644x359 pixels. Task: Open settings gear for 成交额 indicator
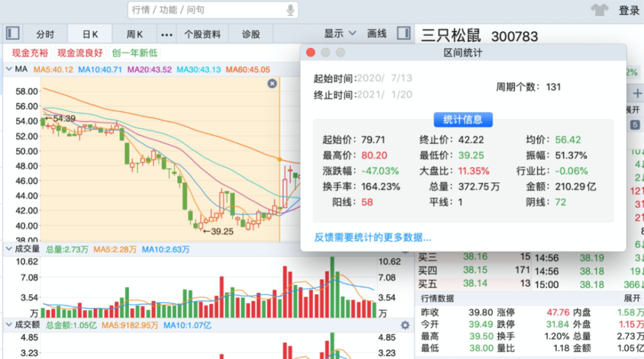[x=405, y=326]
